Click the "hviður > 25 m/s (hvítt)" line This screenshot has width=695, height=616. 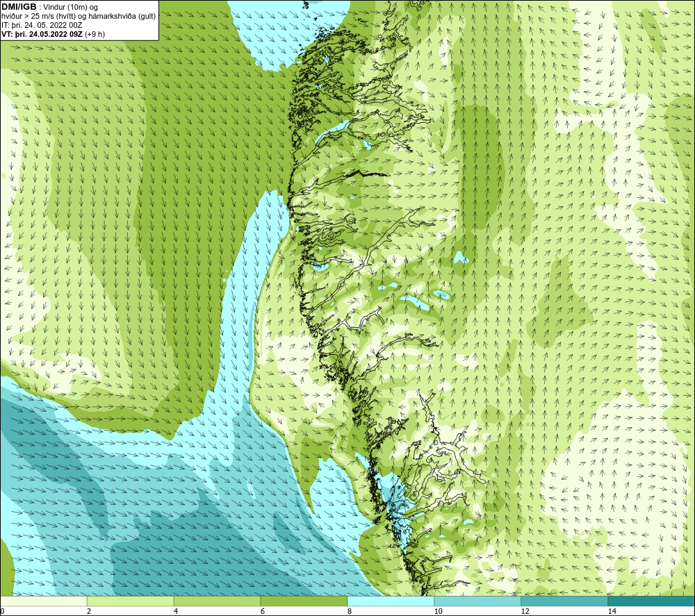[38, 17]
